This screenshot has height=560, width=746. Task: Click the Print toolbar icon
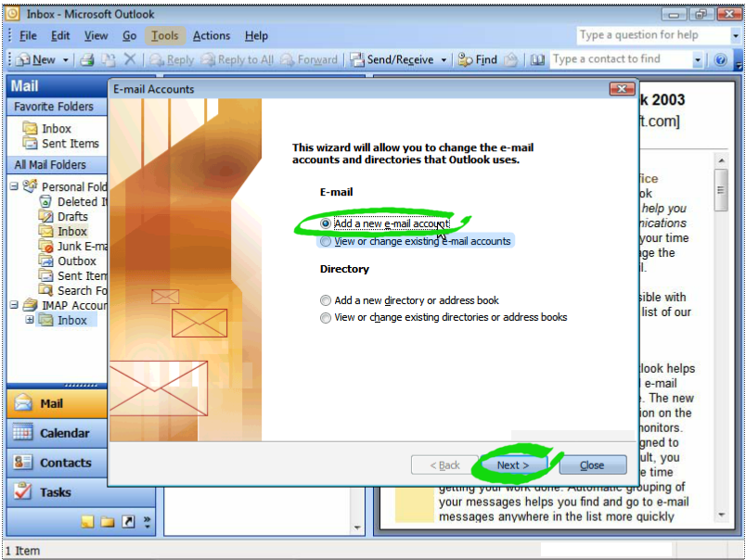point(86,59)
